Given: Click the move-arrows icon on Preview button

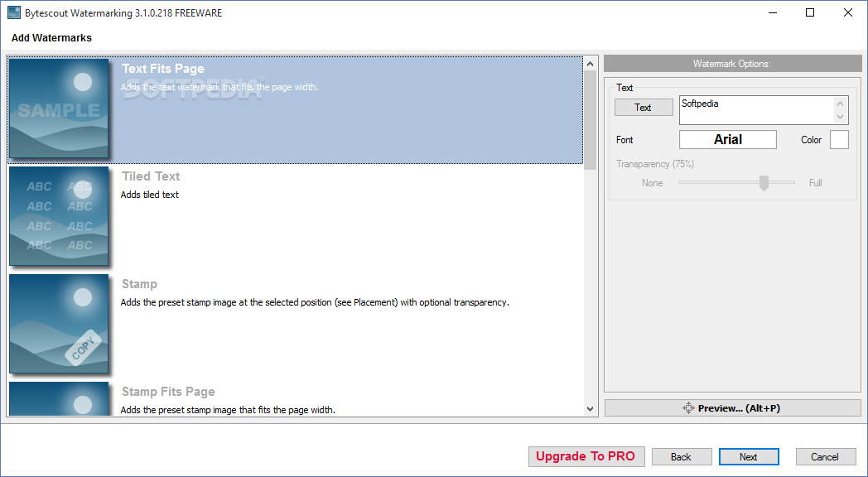Looking at the screenshot, I should click(688, 408).
